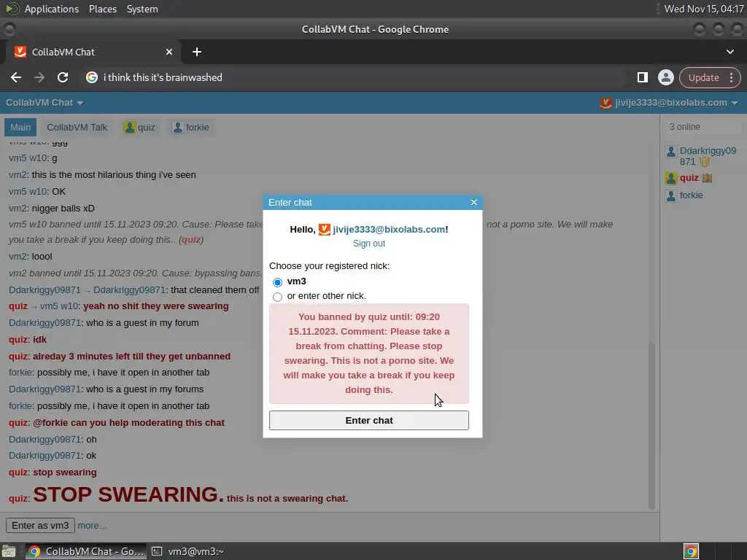Click the browser back arrow
Image resolution: width=747 pixels, height=560 pixels.
click(16, 77)
